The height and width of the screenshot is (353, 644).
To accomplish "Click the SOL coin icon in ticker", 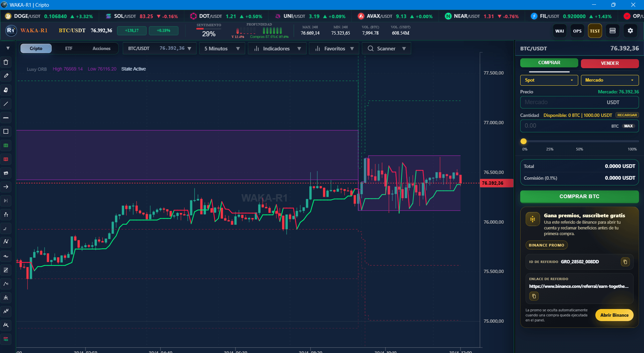I will tap(108, 16).
